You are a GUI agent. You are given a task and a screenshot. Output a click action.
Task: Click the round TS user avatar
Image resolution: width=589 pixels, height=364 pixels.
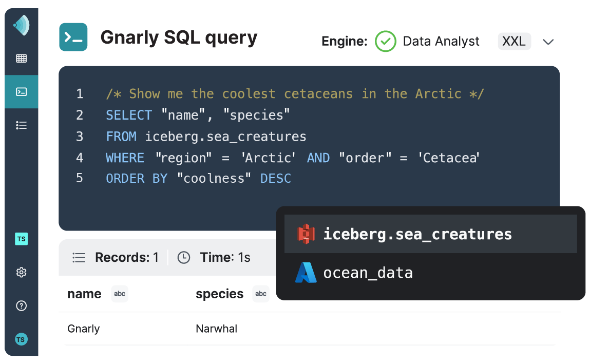point(22,339)
